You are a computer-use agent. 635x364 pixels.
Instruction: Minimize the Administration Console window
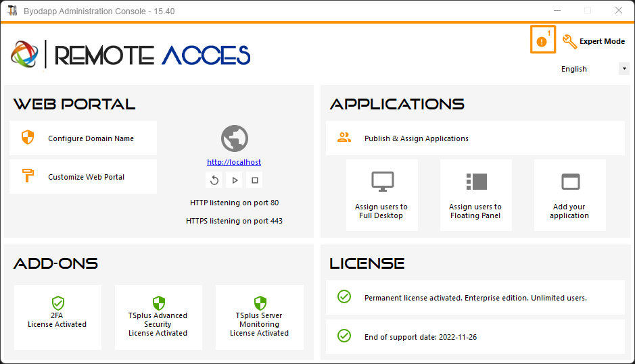[x=557, y=11]
